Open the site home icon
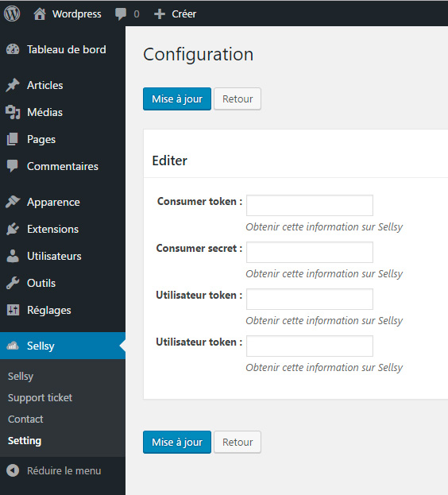The height and width of the screenshot is (495, 448). [x=40, y=14]
